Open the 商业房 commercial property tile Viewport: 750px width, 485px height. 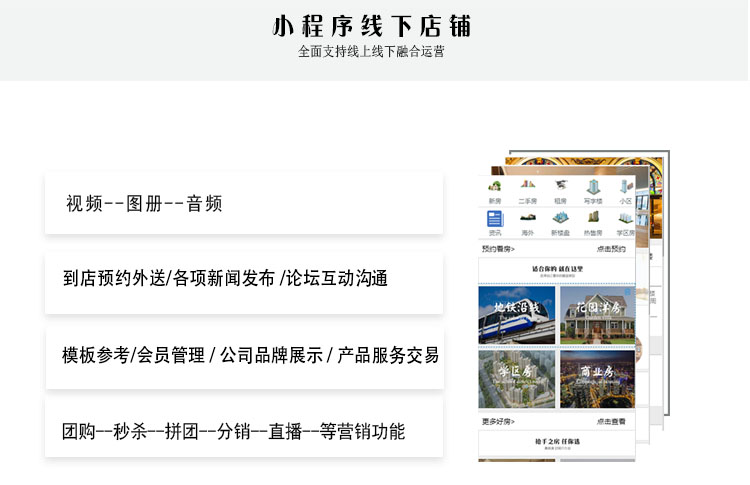tap(597, 379)
